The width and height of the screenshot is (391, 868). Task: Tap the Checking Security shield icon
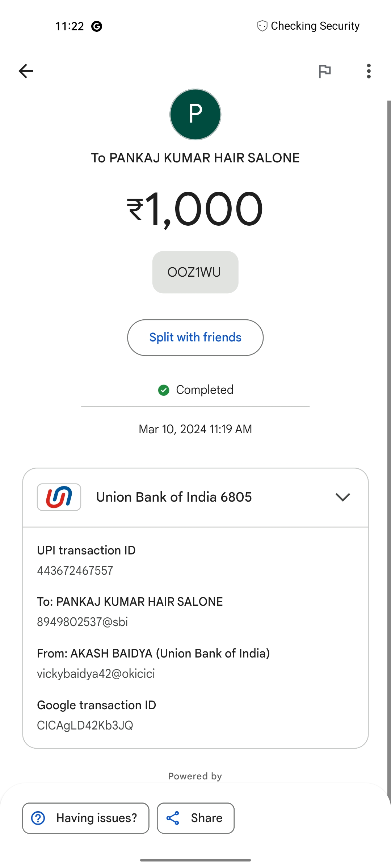pos(262,26)
